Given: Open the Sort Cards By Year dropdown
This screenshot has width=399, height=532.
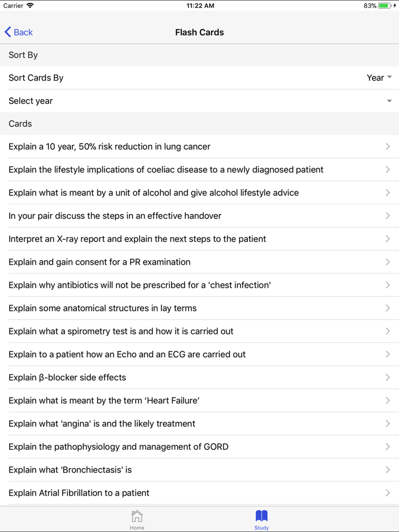Looking at the screenshot, I should 379,77.
